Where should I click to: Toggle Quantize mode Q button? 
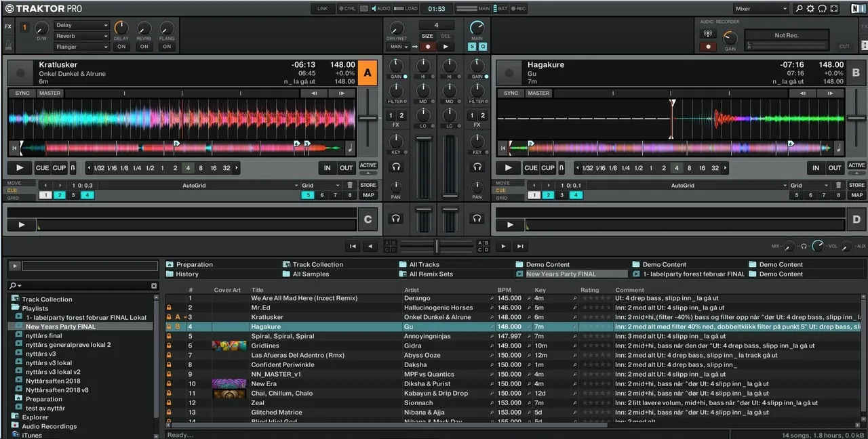[482, 47]
